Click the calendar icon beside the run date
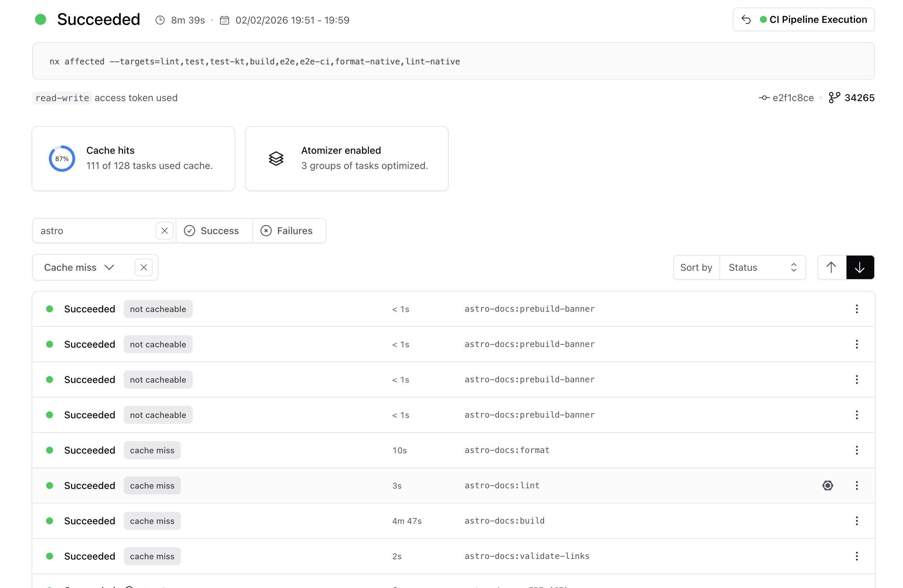The image size is (903, 588). pyautogui.click(x=224, y=20)
